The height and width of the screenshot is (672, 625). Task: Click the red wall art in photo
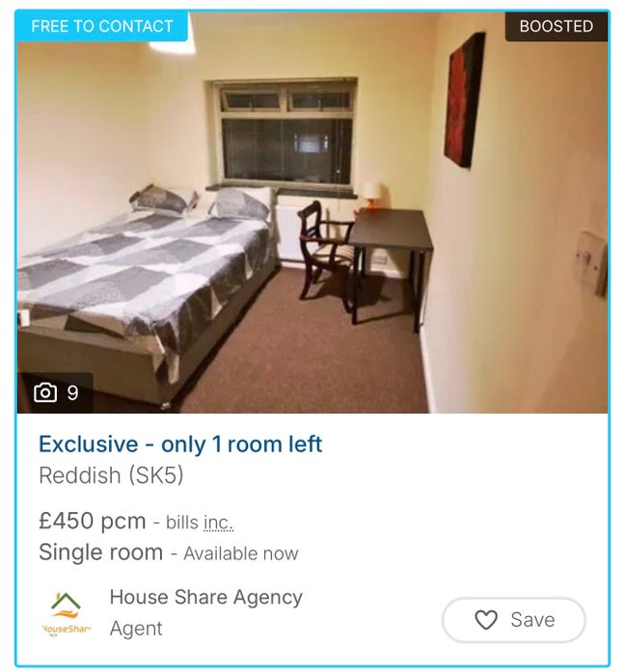tap(465, 100)
